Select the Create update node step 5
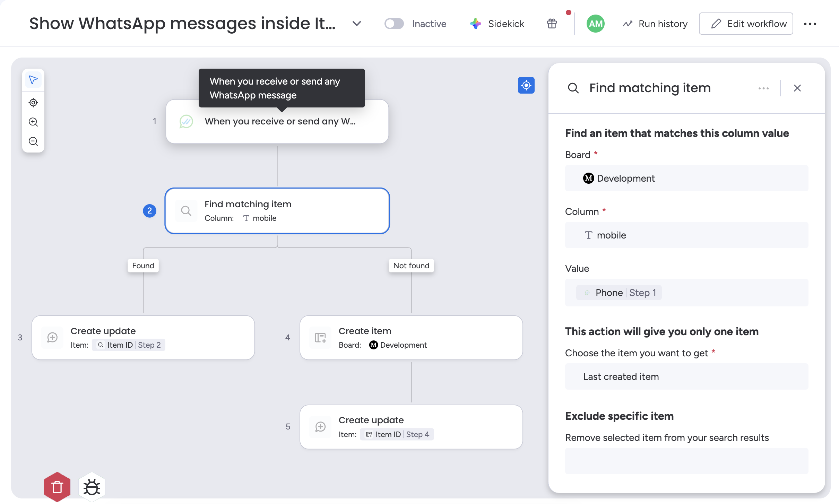Screen dimensions: 839x504 411,427
